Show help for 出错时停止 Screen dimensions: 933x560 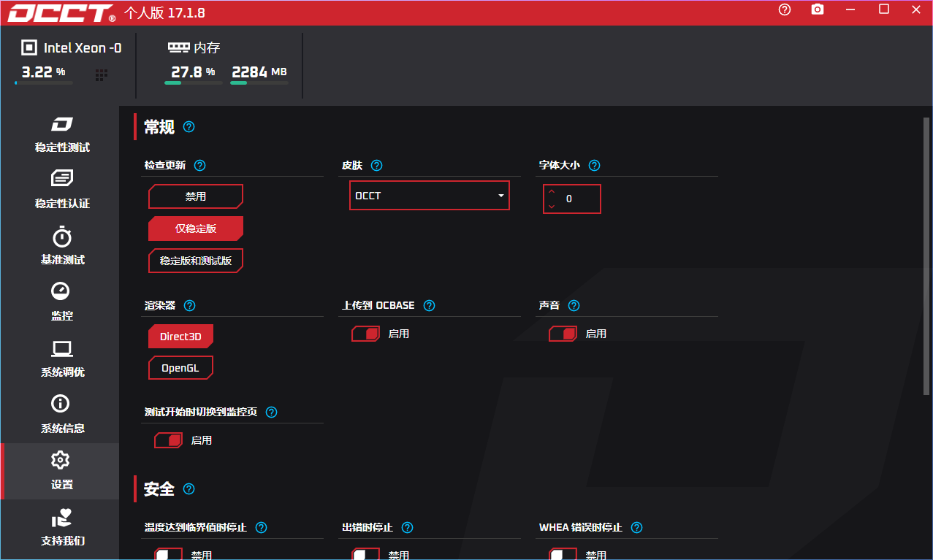pyautogui.click(x=408, y=528)
